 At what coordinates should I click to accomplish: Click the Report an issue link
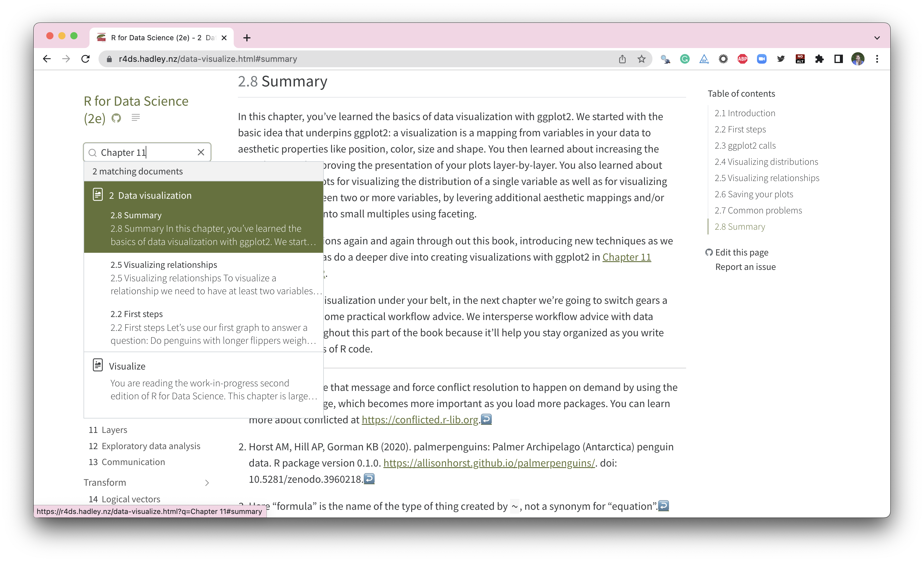[x=745, y=267]
